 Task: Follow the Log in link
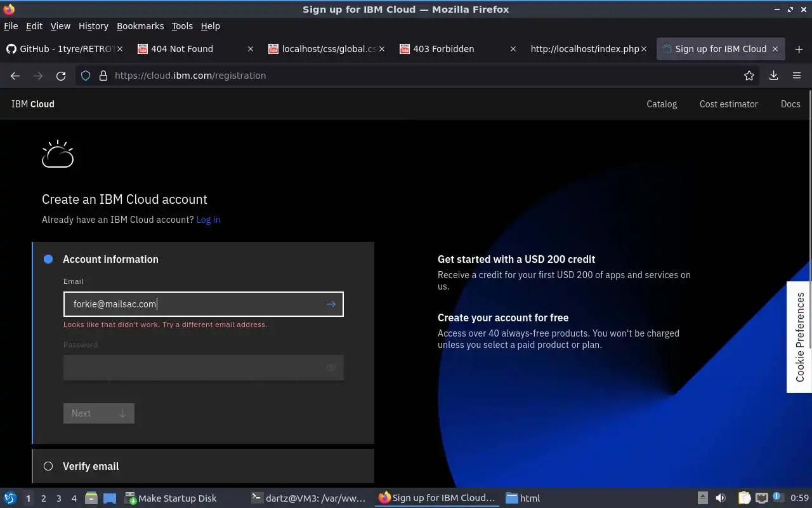(x=208, y=220)
